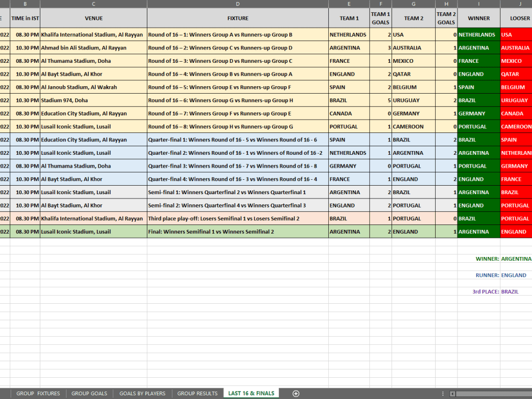The height and width of the screenshot is (399, 532).
Task: Select the LAST 16 & FINALS sheet tab
Action: 251,393
